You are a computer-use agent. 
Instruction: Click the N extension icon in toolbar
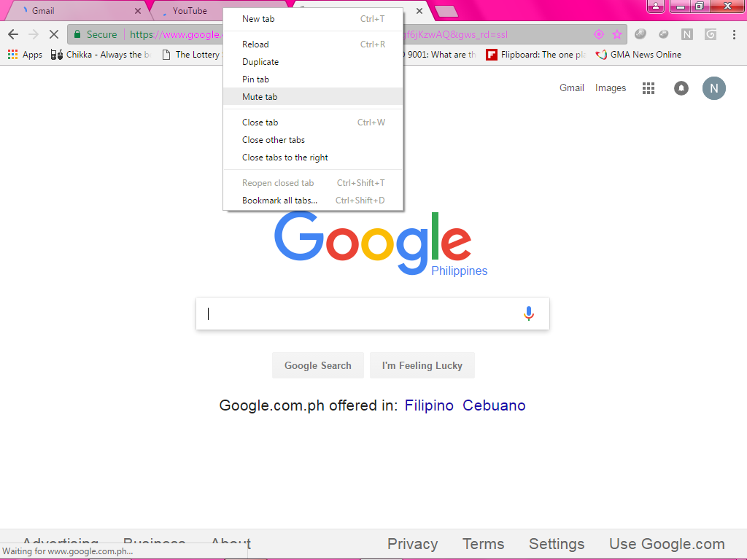pyautogui.click(x=686, y=34)
